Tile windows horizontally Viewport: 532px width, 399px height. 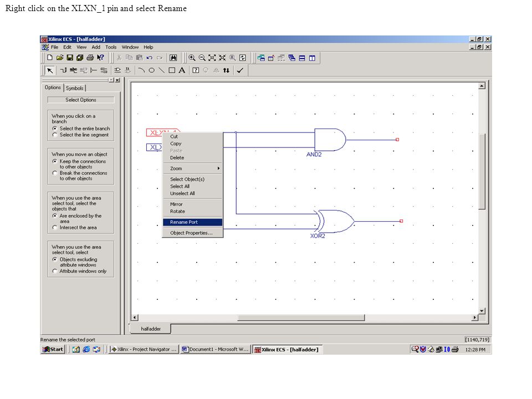[x=302, y=58]
